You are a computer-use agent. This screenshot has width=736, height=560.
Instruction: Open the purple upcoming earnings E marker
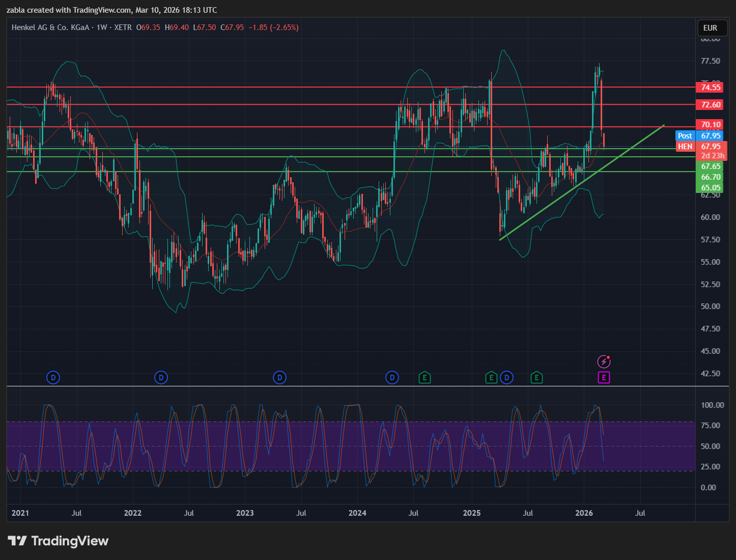pyautogui.click(x=604, y=378)
